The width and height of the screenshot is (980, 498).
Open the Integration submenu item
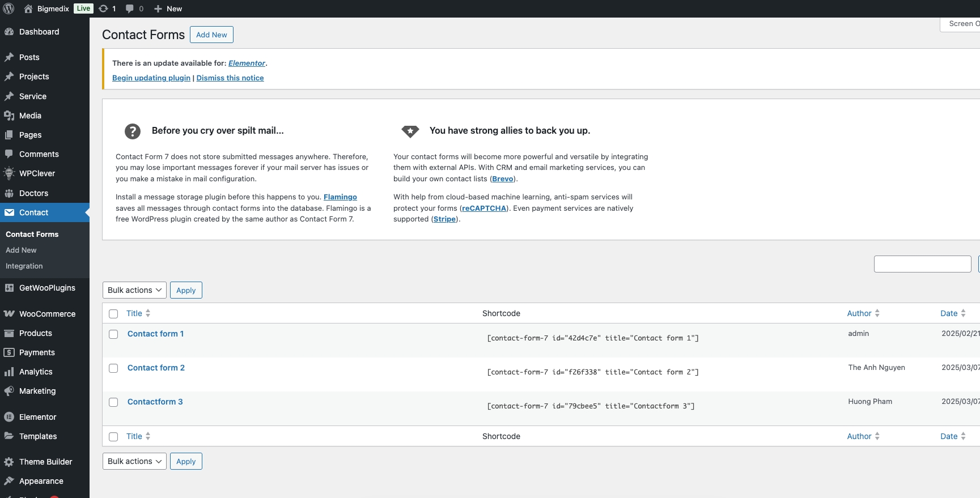[x=24, y=266]
